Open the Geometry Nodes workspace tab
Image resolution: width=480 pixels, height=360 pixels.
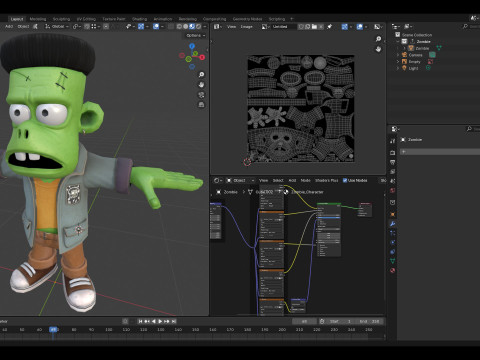247,19
